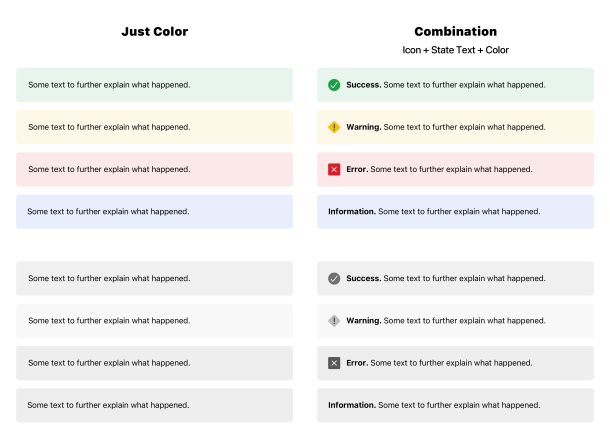Select the first gray color-only banner
The height and width of the screenshot is (439, 610).
click(x=154, y=278)
